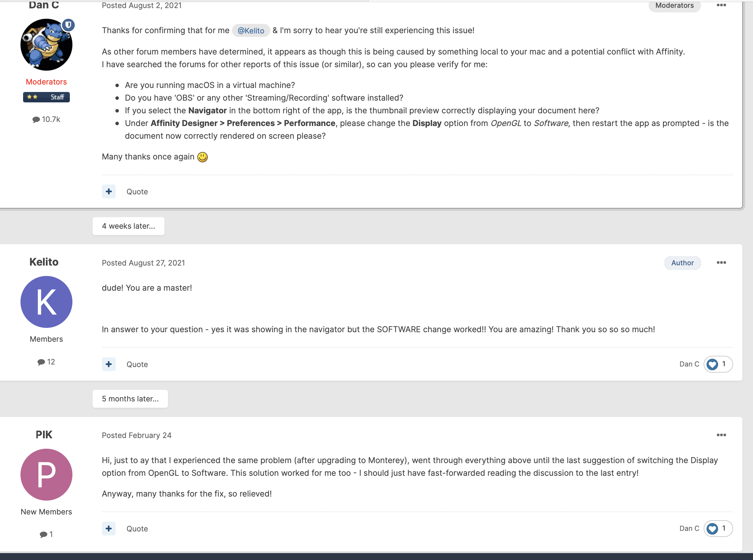Screen dimensions: 753x560
Task: Toggle multiquote plus on Kelito's post
Action: pos(108,364)
